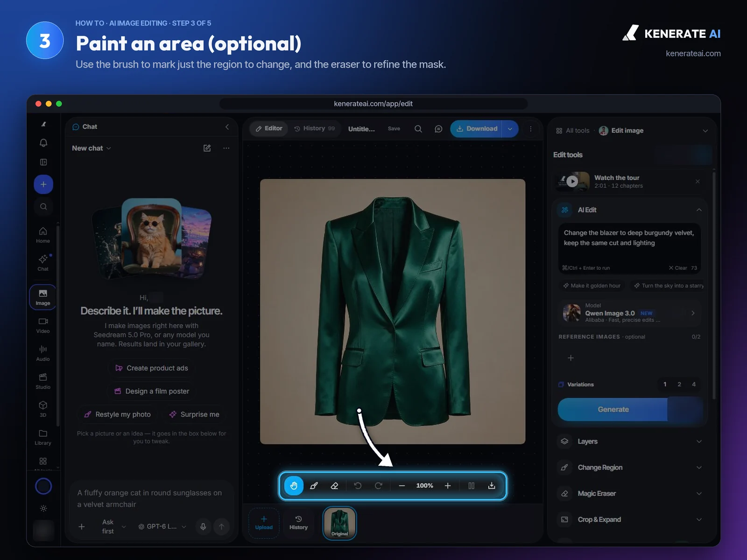
Task: Click the Surprise me suggestion
Action: point(194,414)
